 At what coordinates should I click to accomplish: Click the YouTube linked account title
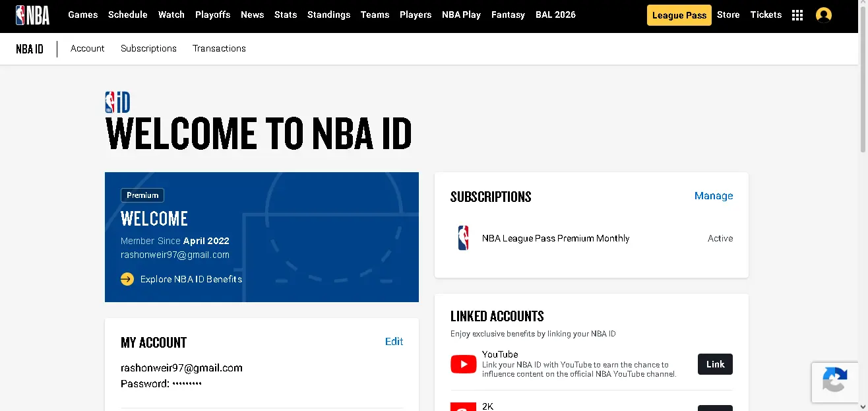pos(500,354)
